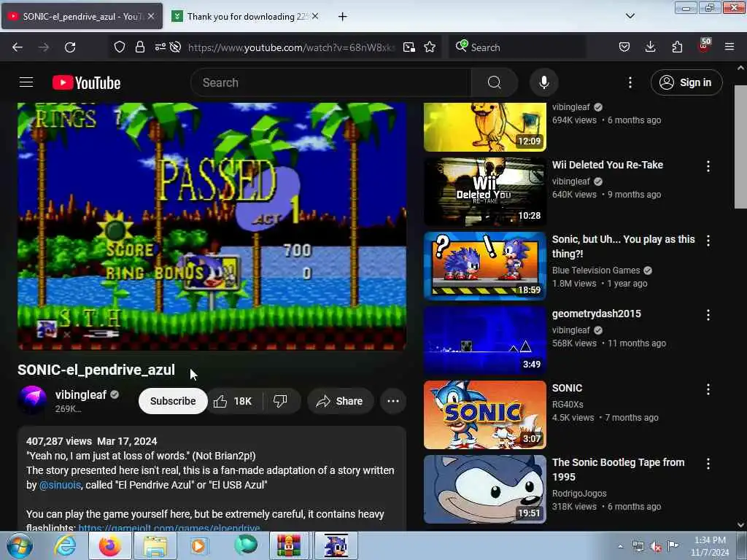Open The Sonic Bootleg Tape thumbnail

point(485,489)
